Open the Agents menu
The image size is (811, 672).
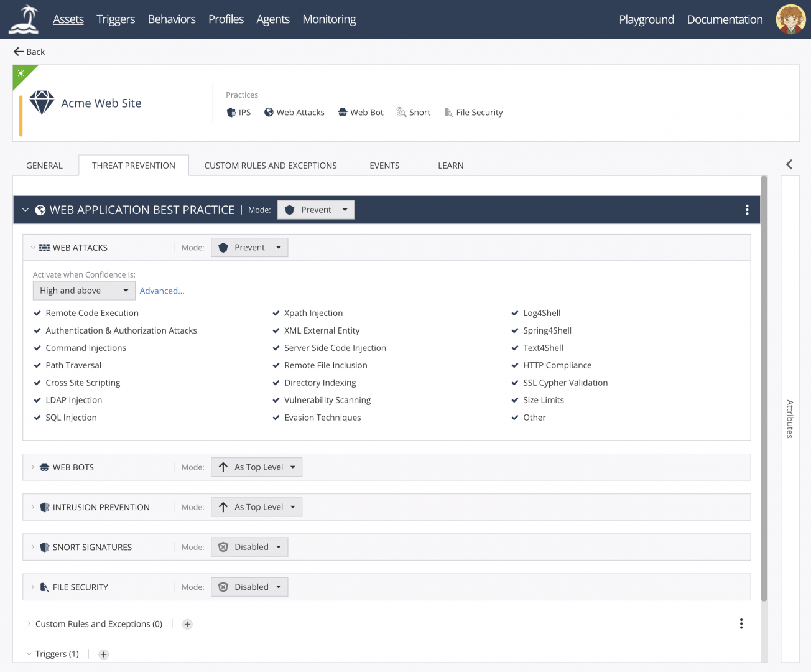[x=273, y=19]
